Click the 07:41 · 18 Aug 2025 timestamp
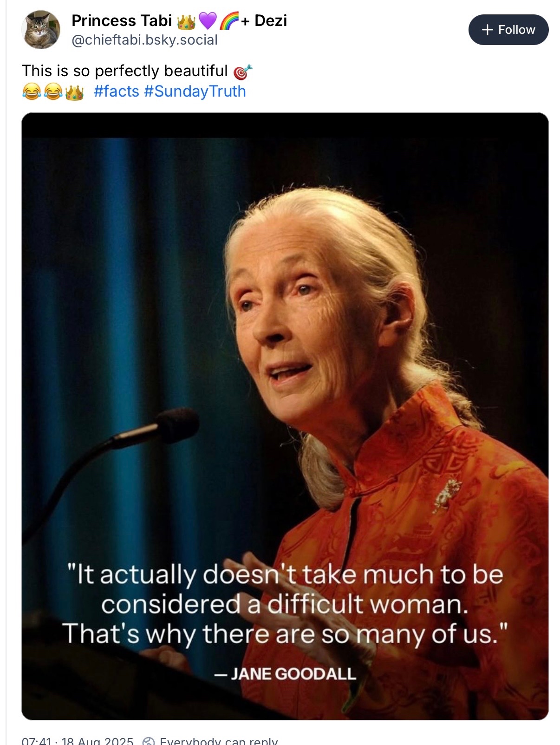 [78, 741]
